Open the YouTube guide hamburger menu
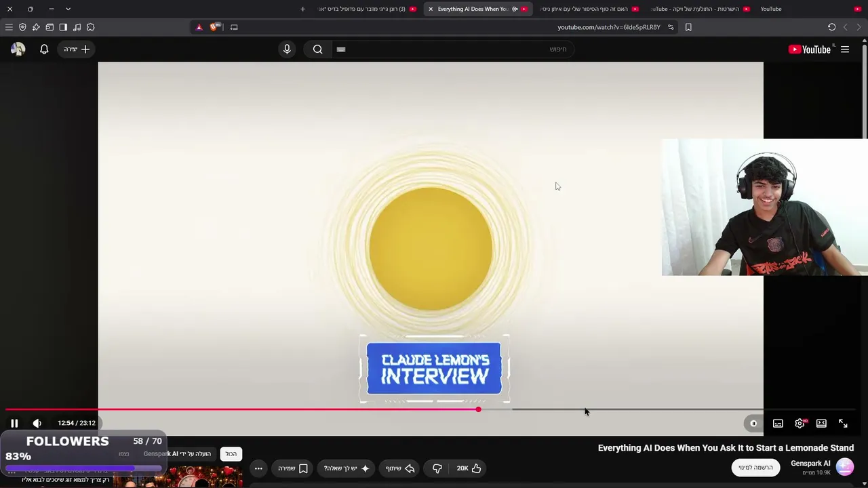Viewport: 868px width, 488px height. (845, 49)
